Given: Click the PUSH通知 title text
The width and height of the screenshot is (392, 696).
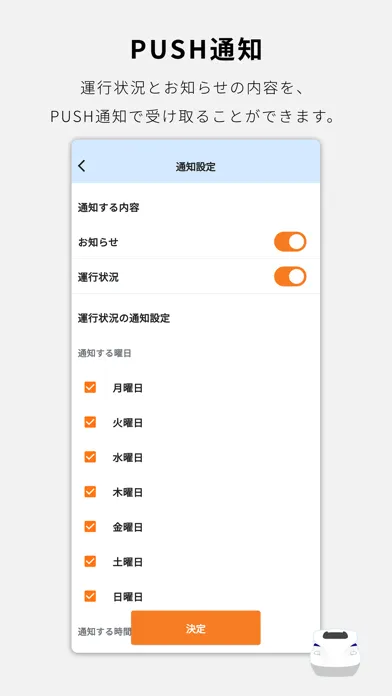Looking at the screenshot, I should 196,50.
